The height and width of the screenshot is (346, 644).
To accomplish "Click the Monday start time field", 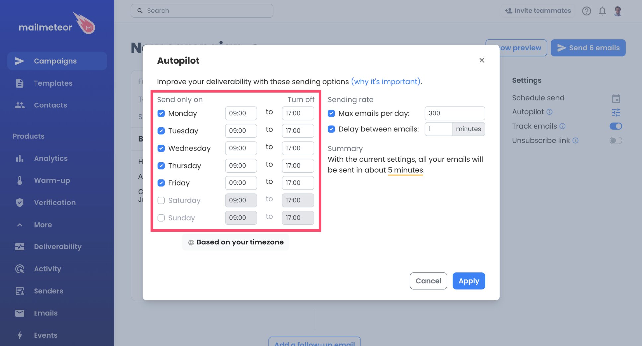I will pyautogui.click(x=241, y=113).
